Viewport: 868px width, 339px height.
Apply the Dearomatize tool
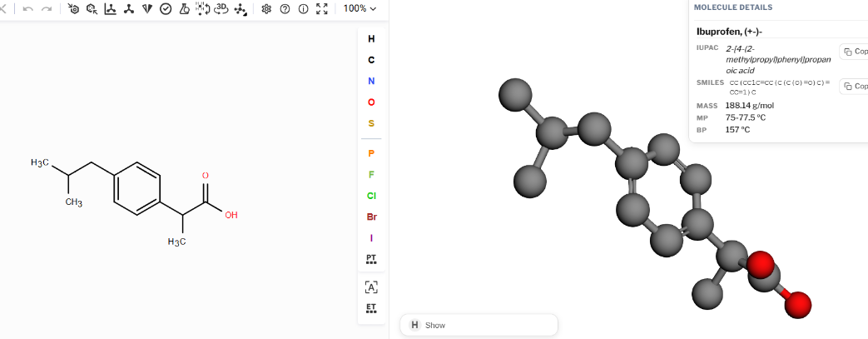92,9
